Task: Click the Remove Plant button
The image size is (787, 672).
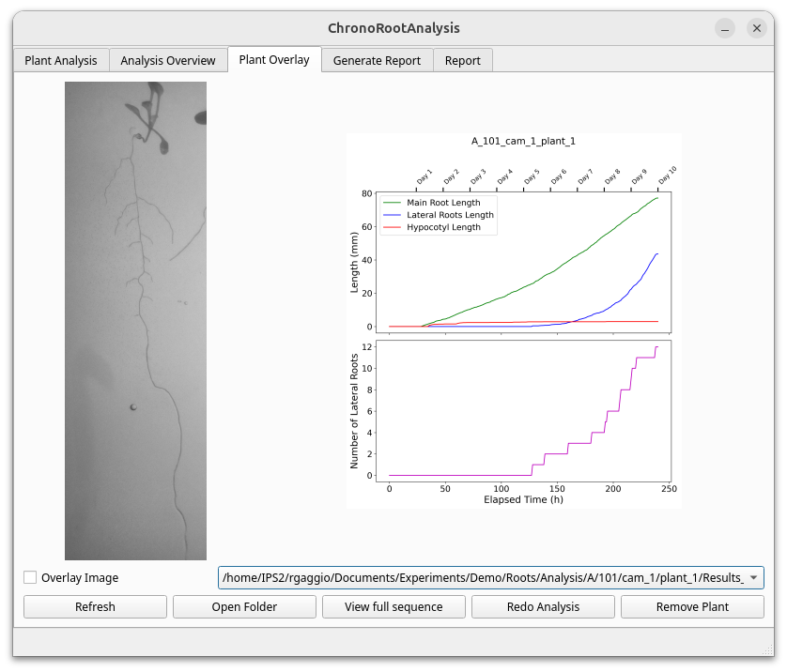Action: (692, 606)
